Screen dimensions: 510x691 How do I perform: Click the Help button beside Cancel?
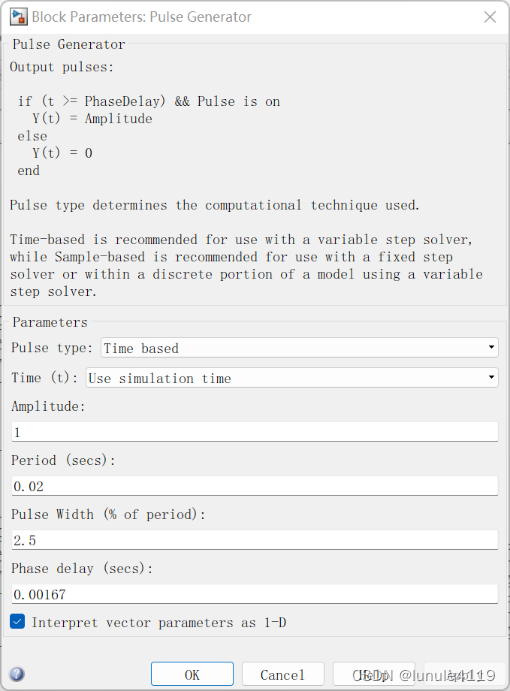coord(374,674)
